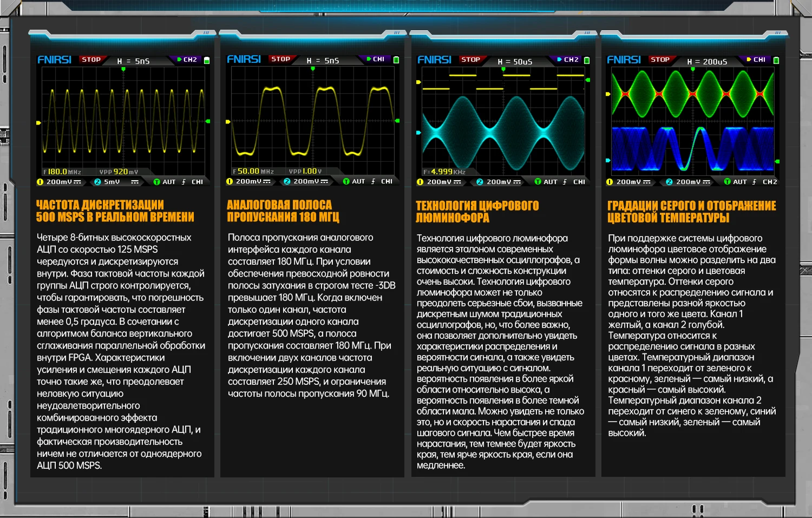
Task: Click the yellow channel 1 level arrow on the 200uS screen
Action: pyautogui.click(x=608, y=94)
